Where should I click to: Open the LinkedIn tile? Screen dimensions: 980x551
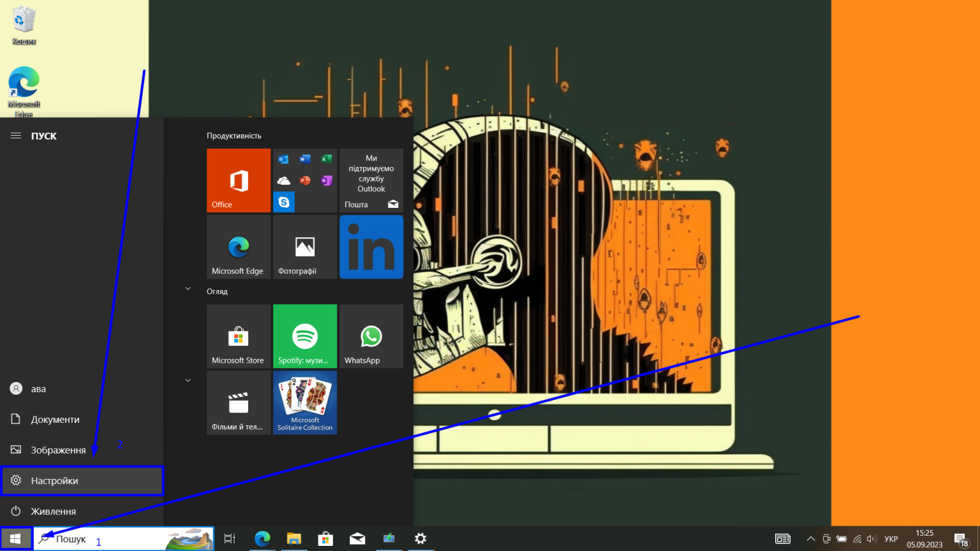pyautogui.click(x=371, y=247)
